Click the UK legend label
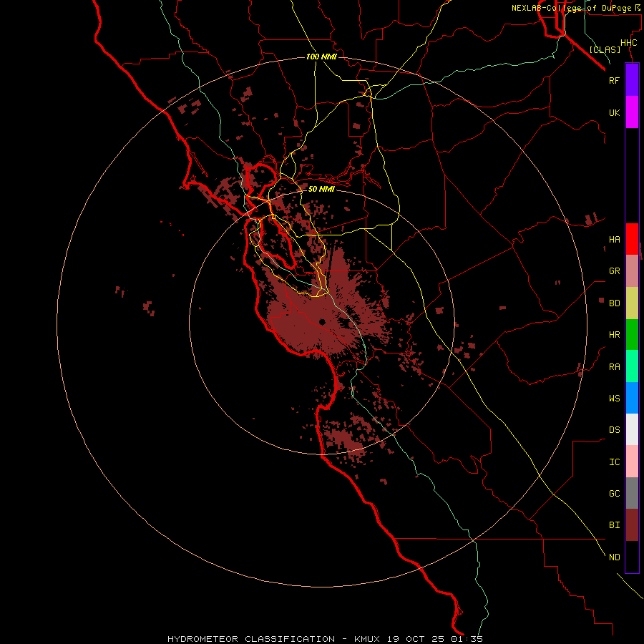The width and height of the screenshot is (644, 644). coord(614,112)
